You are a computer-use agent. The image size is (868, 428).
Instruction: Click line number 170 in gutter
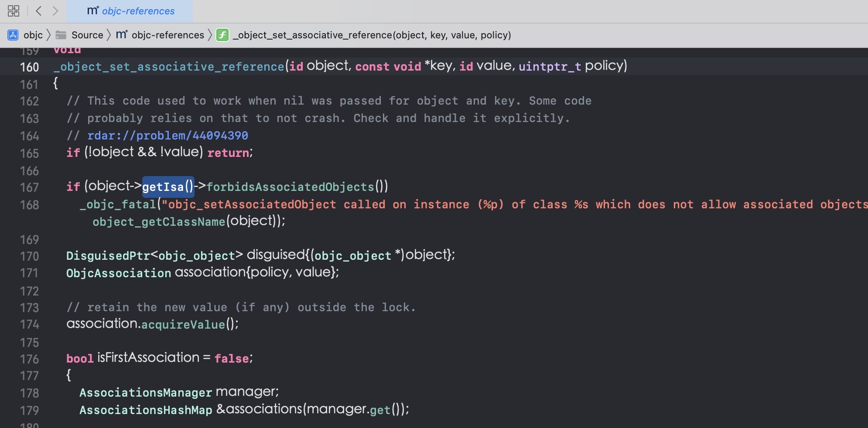(x=29, y=256)
